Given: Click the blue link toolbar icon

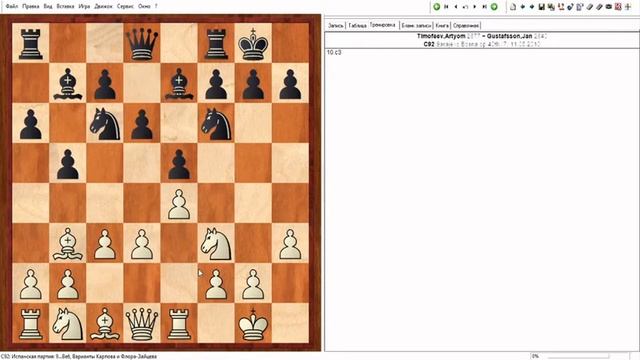Looking at the screenshot, I should point(570,7).
